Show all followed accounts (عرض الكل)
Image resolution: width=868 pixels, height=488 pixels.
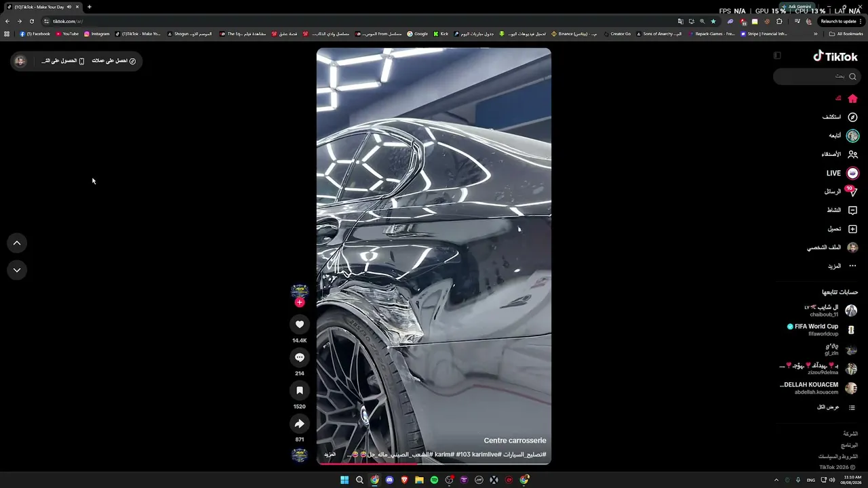837,407
